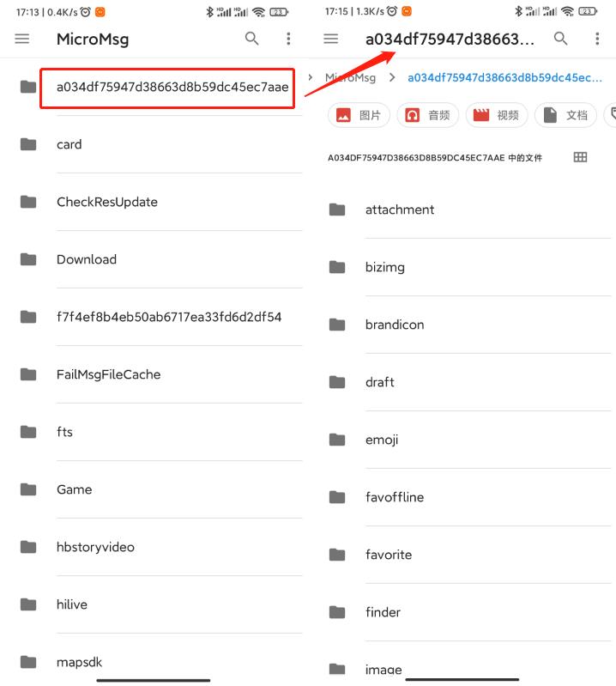Filter files by 视频 (video) chip
The width and height of the screenshot is (616, 686).
tap(497, 115)
